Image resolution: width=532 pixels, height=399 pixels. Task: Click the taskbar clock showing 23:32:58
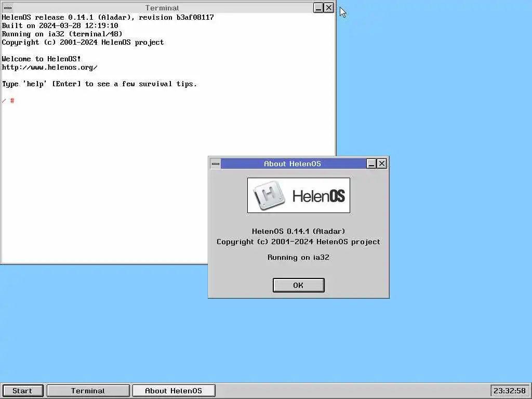tap(510, 391)
